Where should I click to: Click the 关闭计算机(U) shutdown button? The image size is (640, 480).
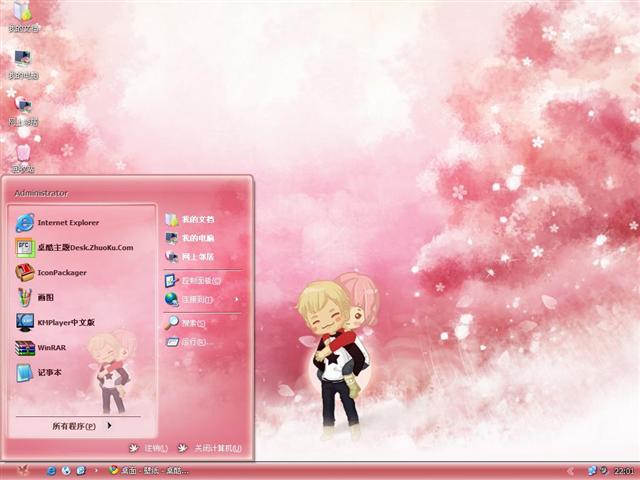coord(210,448)
